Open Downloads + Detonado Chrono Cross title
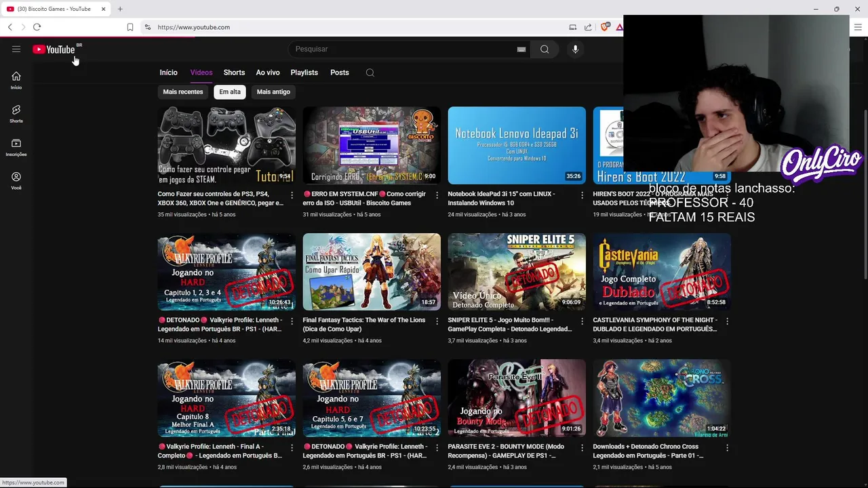 click(x=648, y=451)
